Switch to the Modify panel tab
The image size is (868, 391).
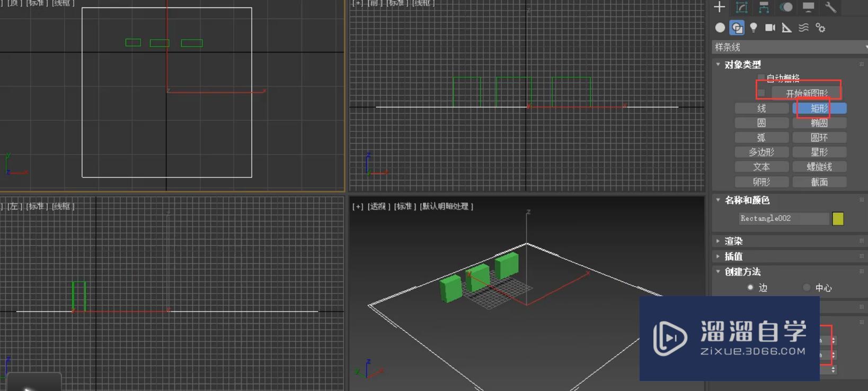741,7
